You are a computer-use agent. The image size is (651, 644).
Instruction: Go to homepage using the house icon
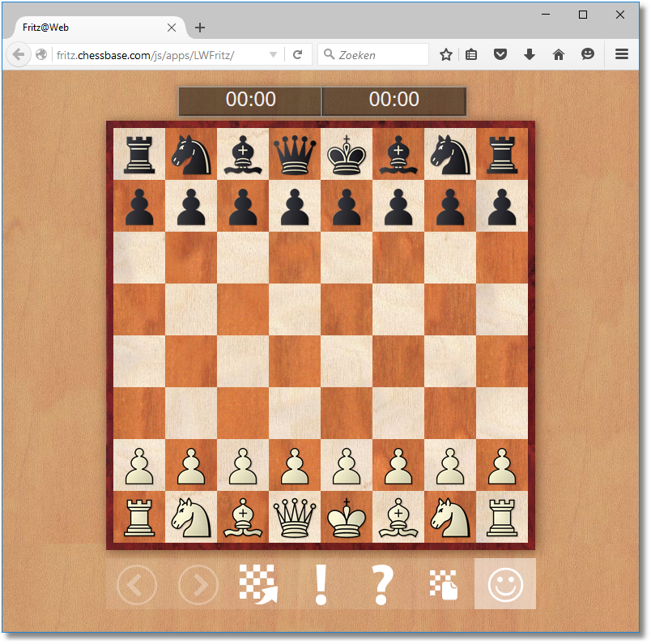click(x=558, y=53)
